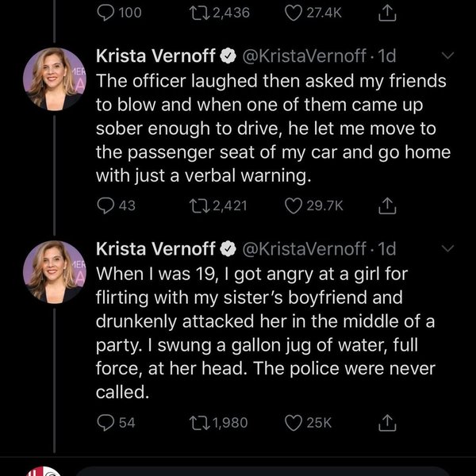This screenshot has height=476, width=476.
Task: Like the tweet with 29.7K likes
Action: tap(293, 206)
